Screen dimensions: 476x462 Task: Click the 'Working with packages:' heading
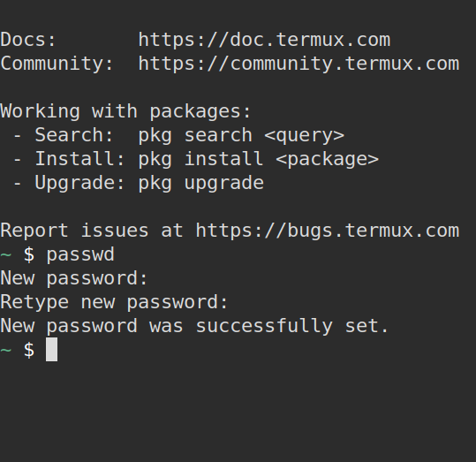(x=125, y=112)
